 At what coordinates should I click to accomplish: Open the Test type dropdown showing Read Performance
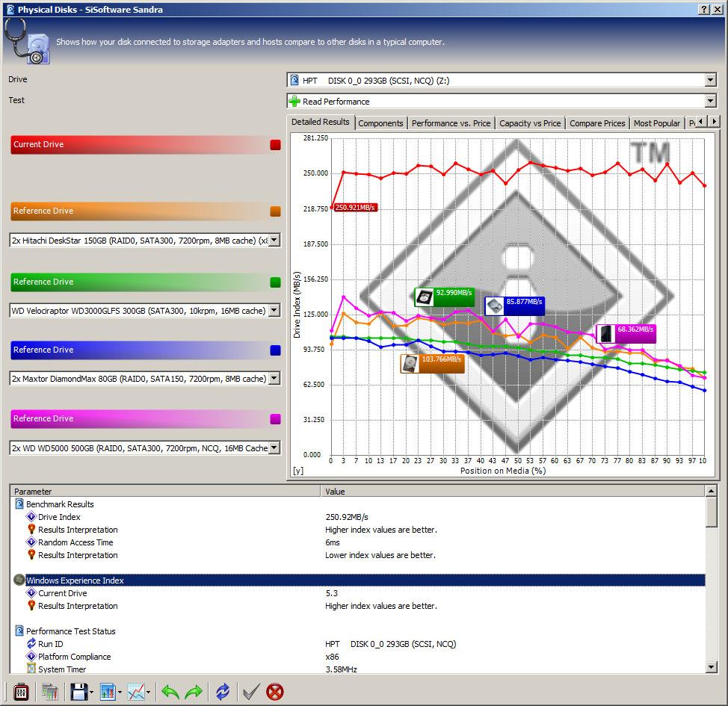pos(710,101)
